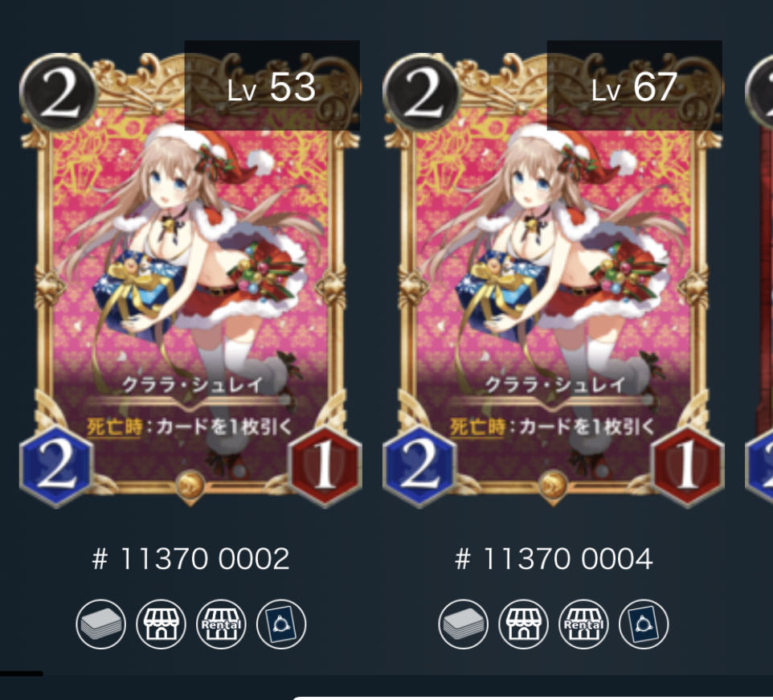Click the blue card-back icon under card 0002
Image resolution: width=773 pixels, height=700 pixels.
[281, 624]
